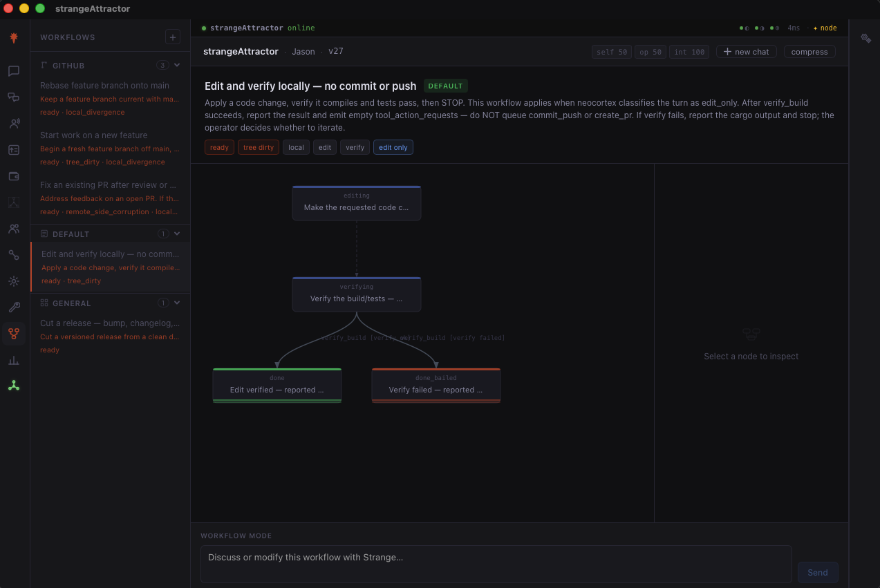The width and height of the screenshot is (880, 588).
Task: Select the green 'done' node
Action: [x=277, y=386]
